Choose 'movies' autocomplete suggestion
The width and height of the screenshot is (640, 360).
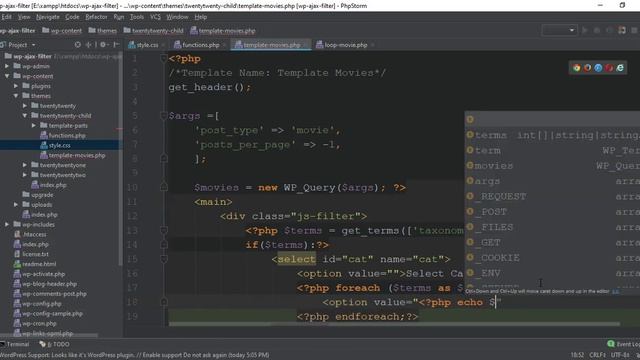pyautogui.click(x=553, y=166)
